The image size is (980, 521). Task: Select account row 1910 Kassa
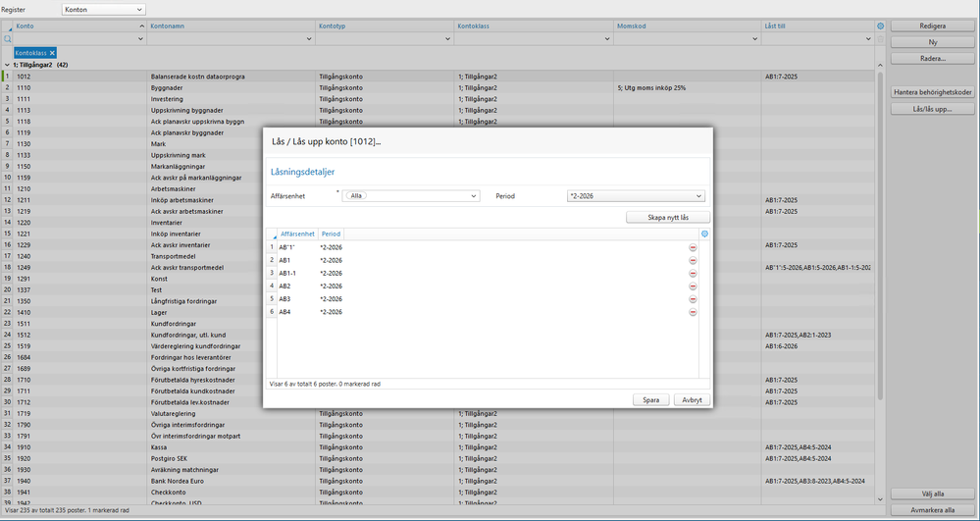point(438,447)
